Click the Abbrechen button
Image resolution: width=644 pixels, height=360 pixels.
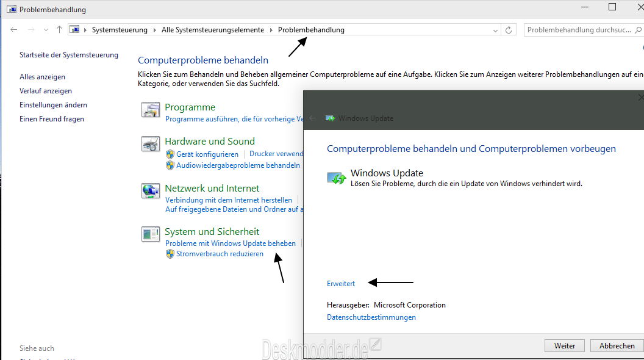617,345
